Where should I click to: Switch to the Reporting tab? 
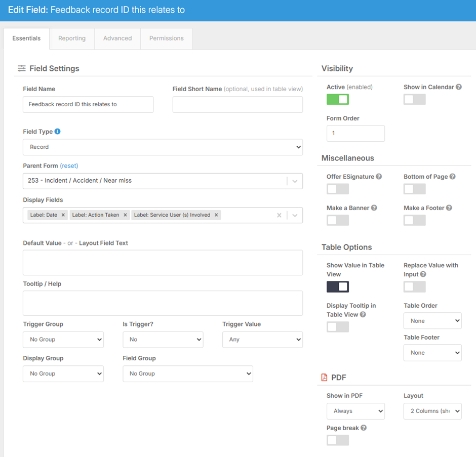[72, 38]
